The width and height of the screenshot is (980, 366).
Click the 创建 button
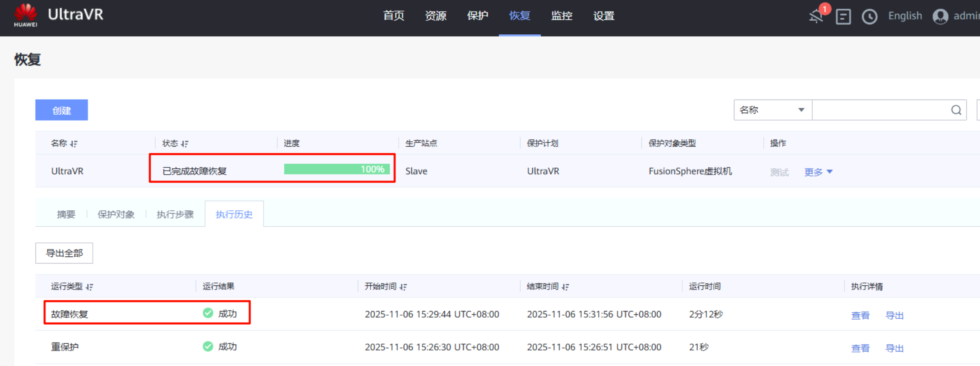pos(62,110)
